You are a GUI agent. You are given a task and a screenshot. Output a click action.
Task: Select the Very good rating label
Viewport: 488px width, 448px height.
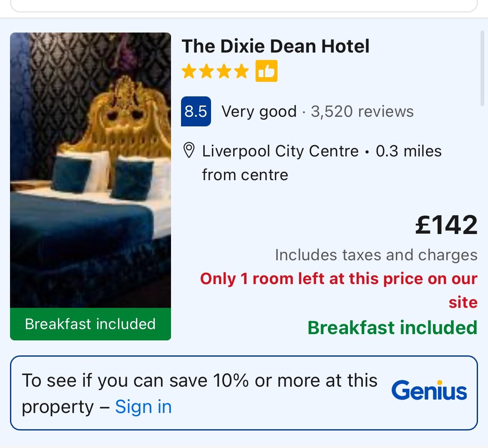259,111
